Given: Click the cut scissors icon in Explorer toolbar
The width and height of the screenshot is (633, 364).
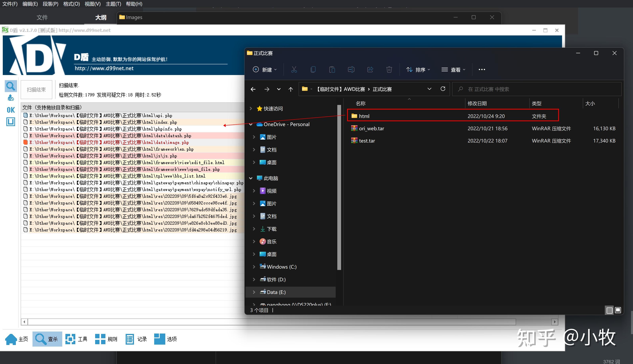Looking at the screenshot, I should coord(294,69).
